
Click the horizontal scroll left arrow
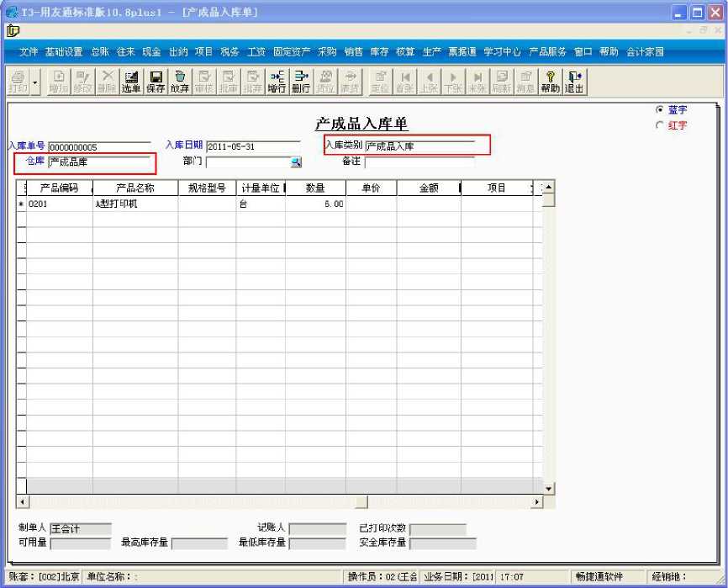pos(22,501)
